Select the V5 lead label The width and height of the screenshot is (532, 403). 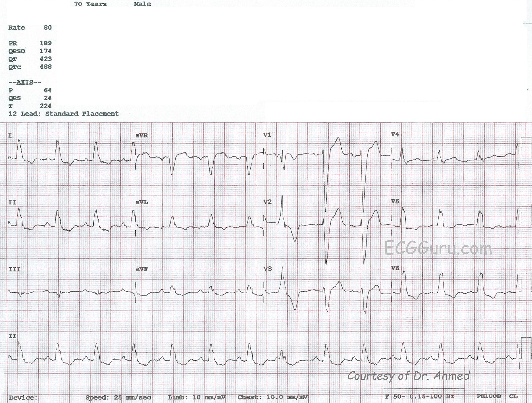[395, 201]
